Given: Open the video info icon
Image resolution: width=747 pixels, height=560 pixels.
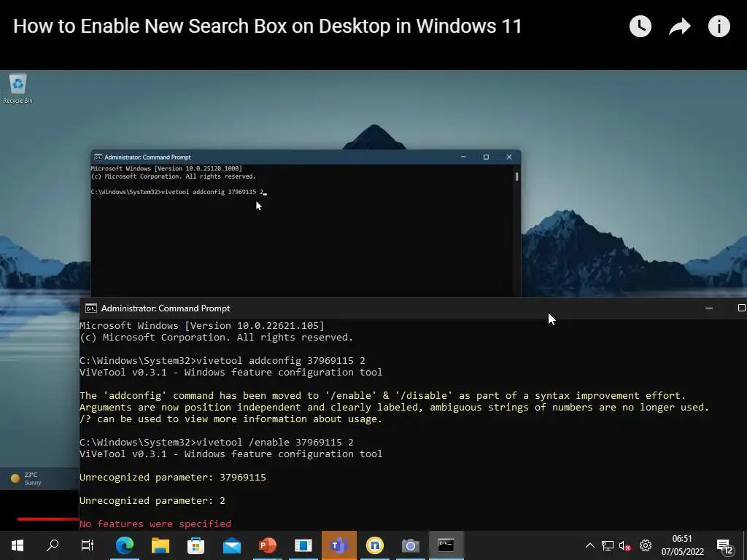Looking at the screenshot, I should 719,26.
